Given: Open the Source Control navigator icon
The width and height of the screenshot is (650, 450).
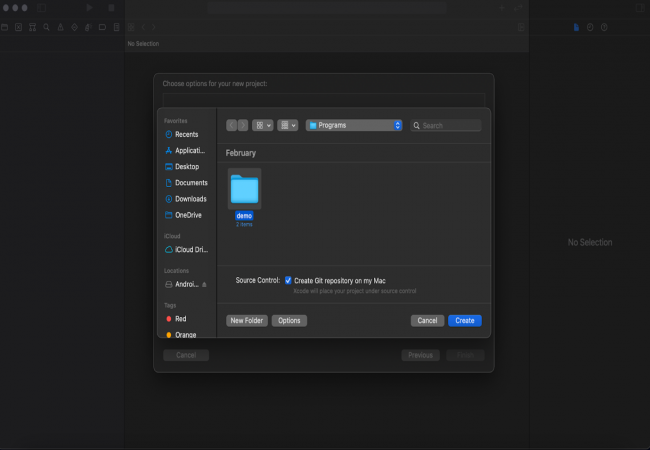Looking at the screenshot, I should point(18,27).
